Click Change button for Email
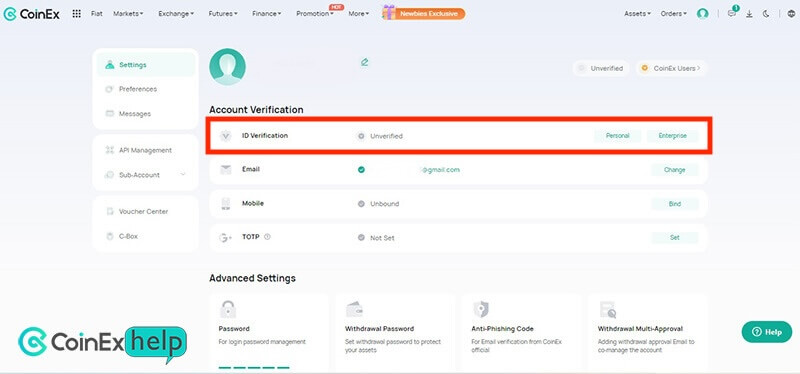The width and height of the screenshot is (800, 374). [674, 170]
